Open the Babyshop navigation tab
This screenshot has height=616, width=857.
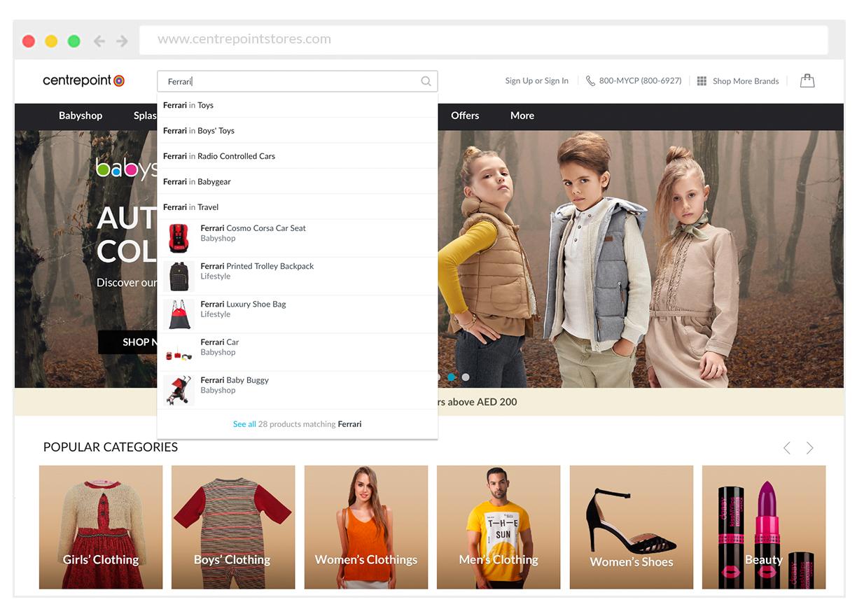click(x=80, y=115)
